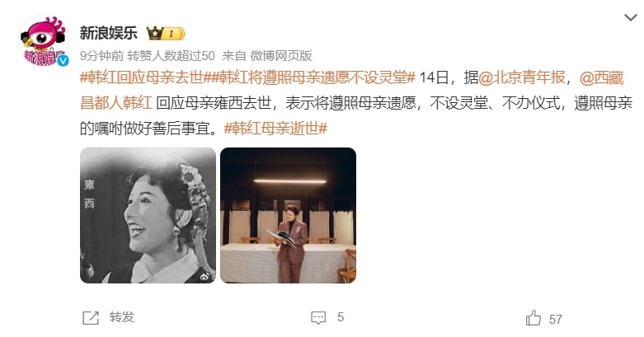Open the @西藏昌都人韩红 mention
The width and height of the screenshot is (644, 337).
(352, 90)
